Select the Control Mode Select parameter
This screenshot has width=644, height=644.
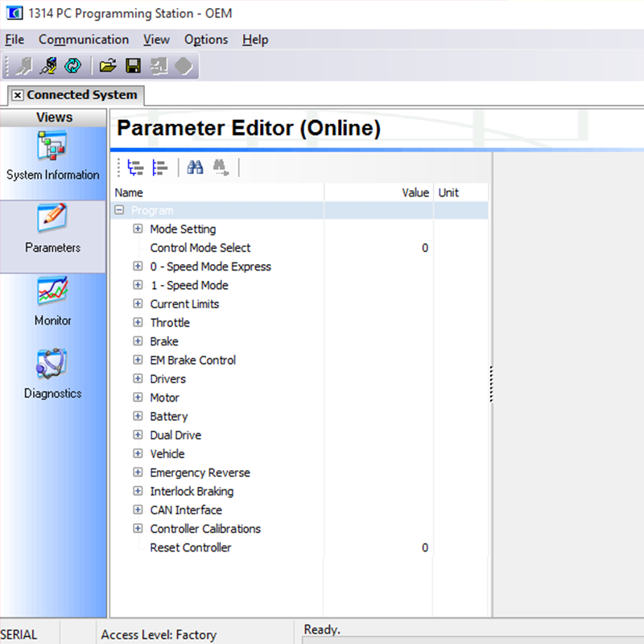click(200, 248)
